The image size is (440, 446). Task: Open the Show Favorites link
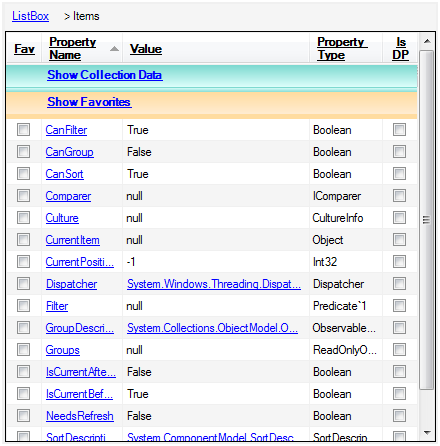[x=89, y=102]
